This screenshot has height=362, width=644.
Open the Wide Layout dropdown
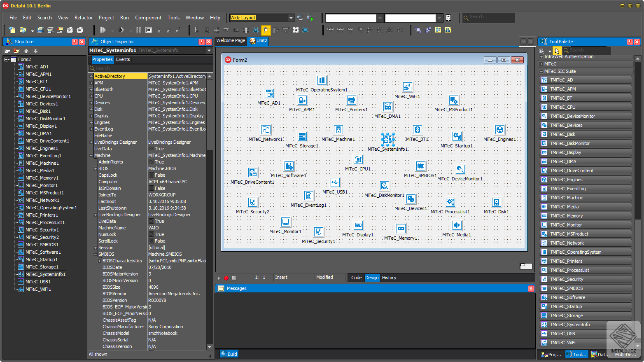point(291,18)
